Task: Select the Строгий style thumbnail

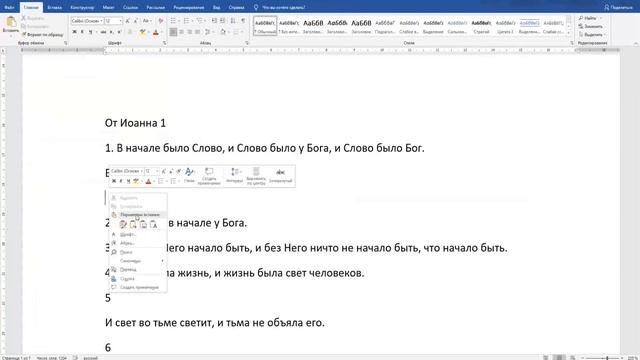Action: pyautogui.click(x=481, y=26)
